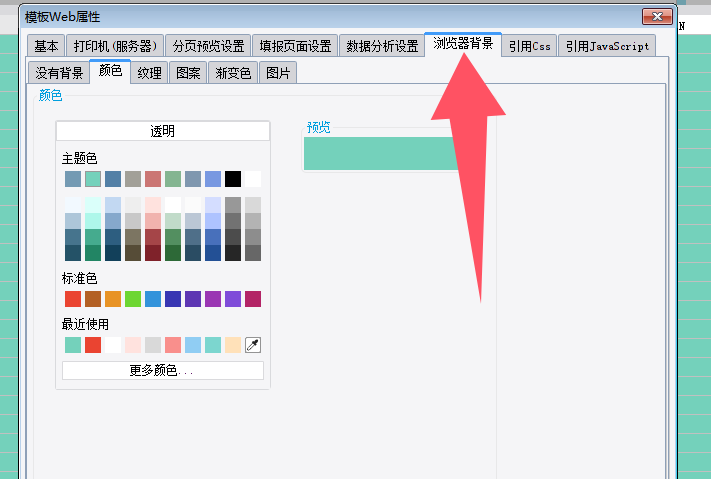This screenshot has width=711, height=479.
Task: Select the 引用Css tab
Action: click(529, 46)
